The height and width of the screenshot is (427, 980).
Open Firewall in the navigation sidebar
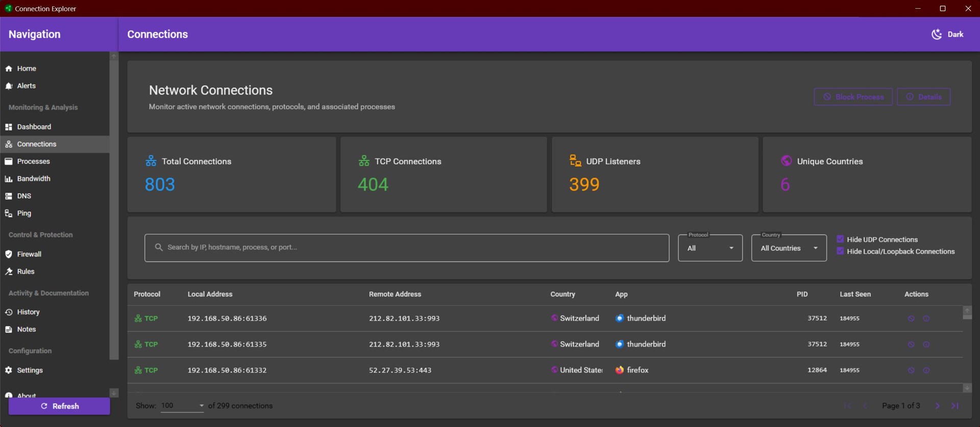click(29, 254)
